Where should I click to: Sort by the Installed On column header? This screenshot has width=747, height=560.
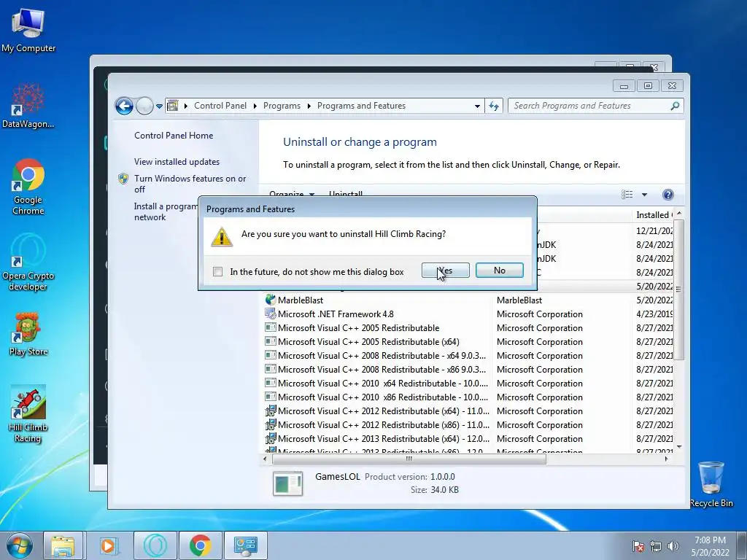[654, 215]
